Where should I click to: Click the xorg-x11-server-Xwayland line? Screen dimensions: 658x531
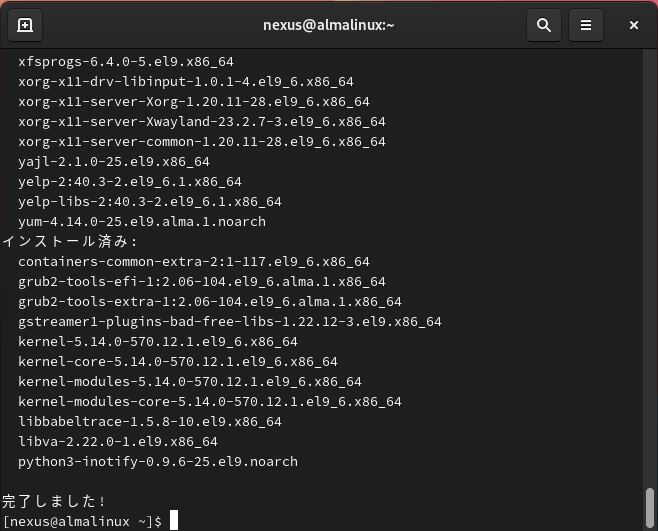(202, 121)
